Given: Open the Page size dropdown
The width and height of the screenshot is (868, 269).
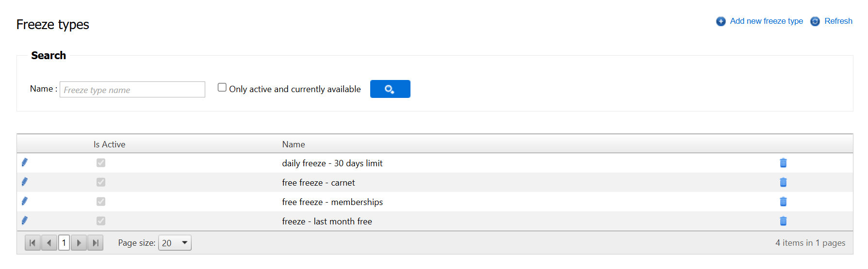Looking at the screenshot, I should point(175,243).
